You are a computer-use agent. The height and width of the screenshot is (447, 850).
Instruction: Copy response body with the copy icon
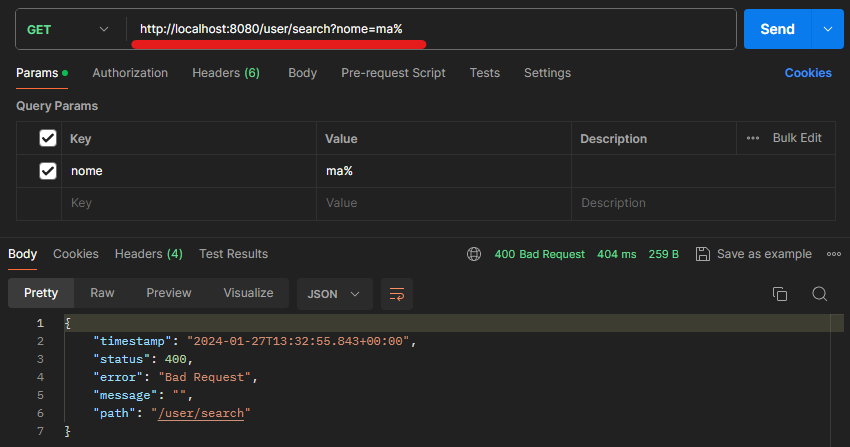coord(780,294)
